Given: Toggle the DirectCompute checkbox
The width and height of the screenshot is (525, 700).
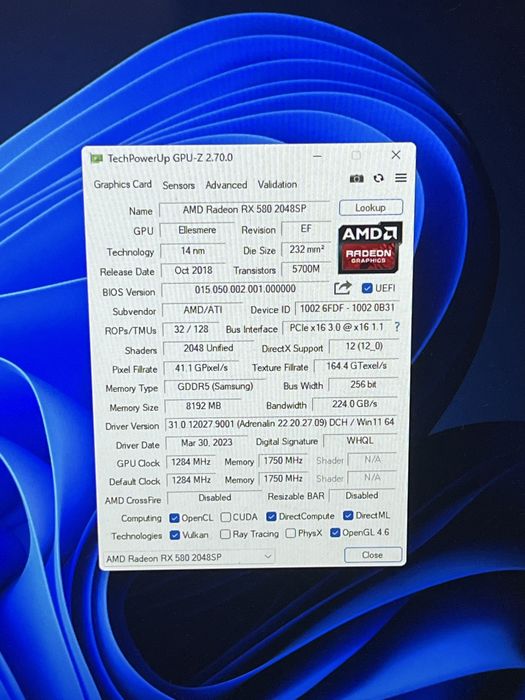Looking at the screenshot, I should (271, 517).
